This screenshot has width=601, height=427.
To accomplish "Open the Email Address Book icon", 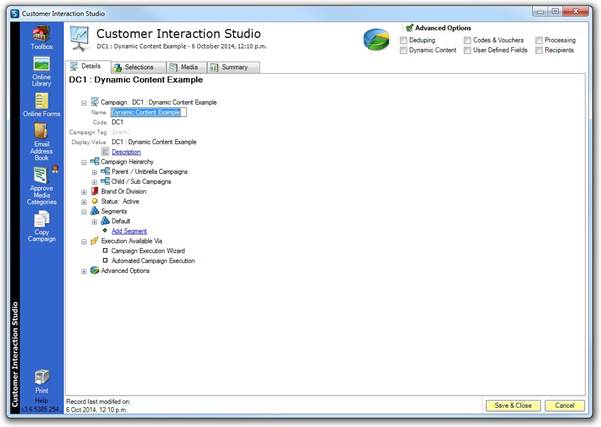I will point(41,142).
